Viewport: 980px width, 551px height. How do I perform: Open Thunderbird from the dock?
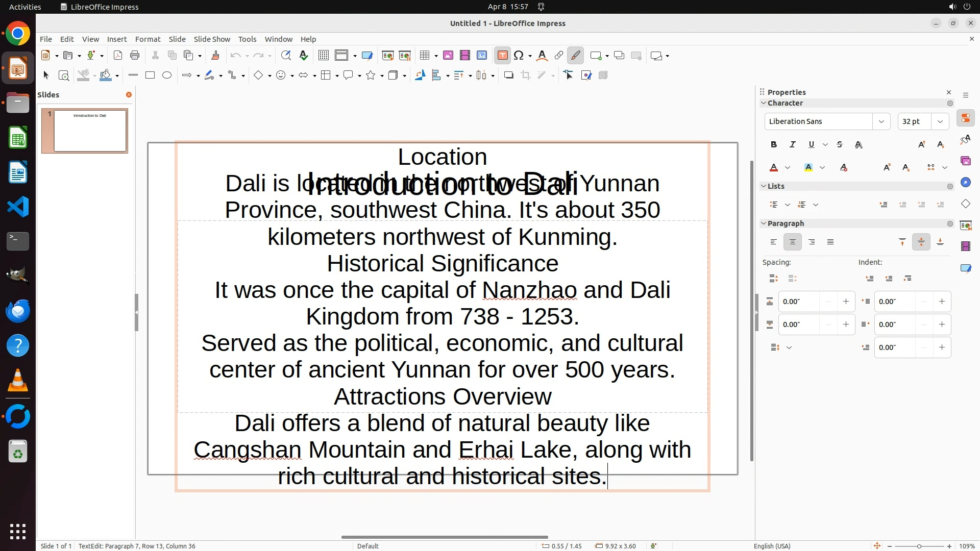[x=18, y=311]
